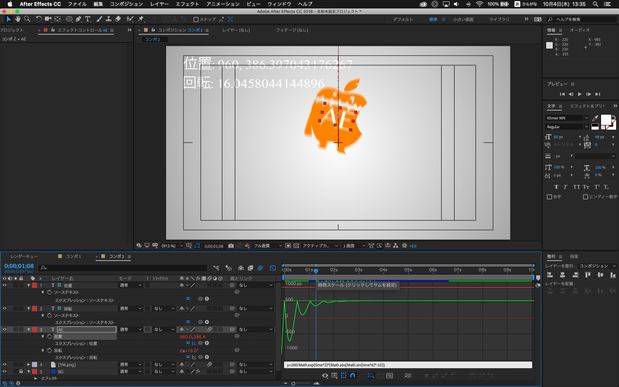Open the エフェクト menu in the menu bar
The image size is (619, 387).
(x=187, y=4)
